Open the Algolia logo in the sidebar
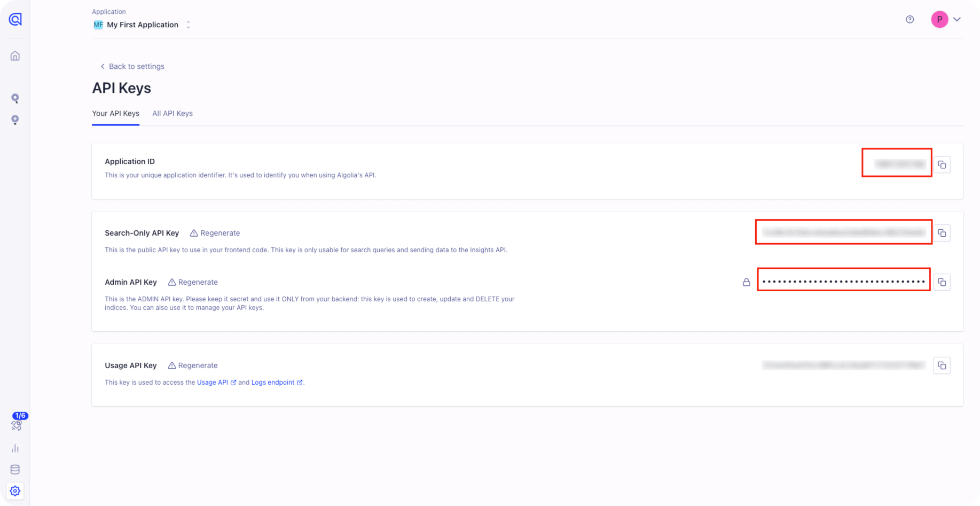980x506 pixels. [x=15, y=19]
